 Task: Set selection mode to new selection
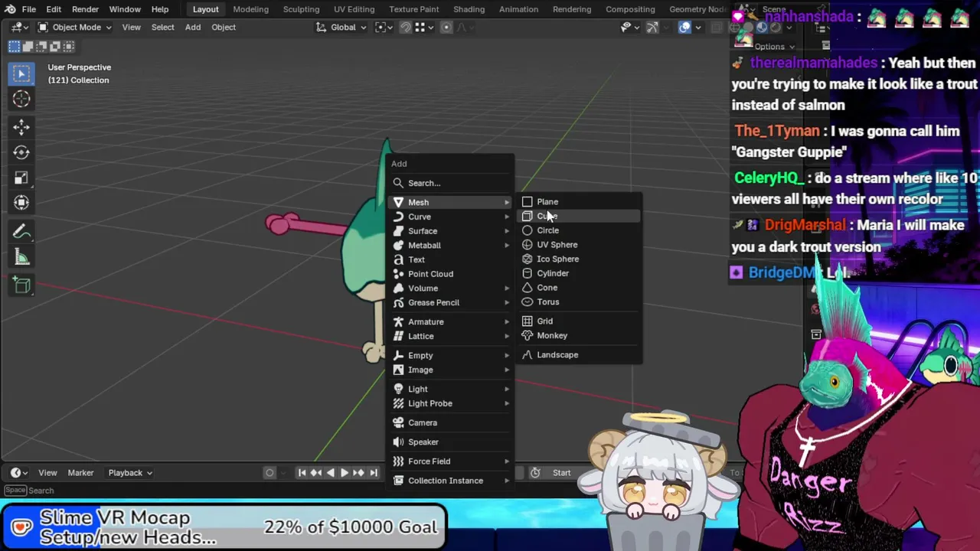15,47
